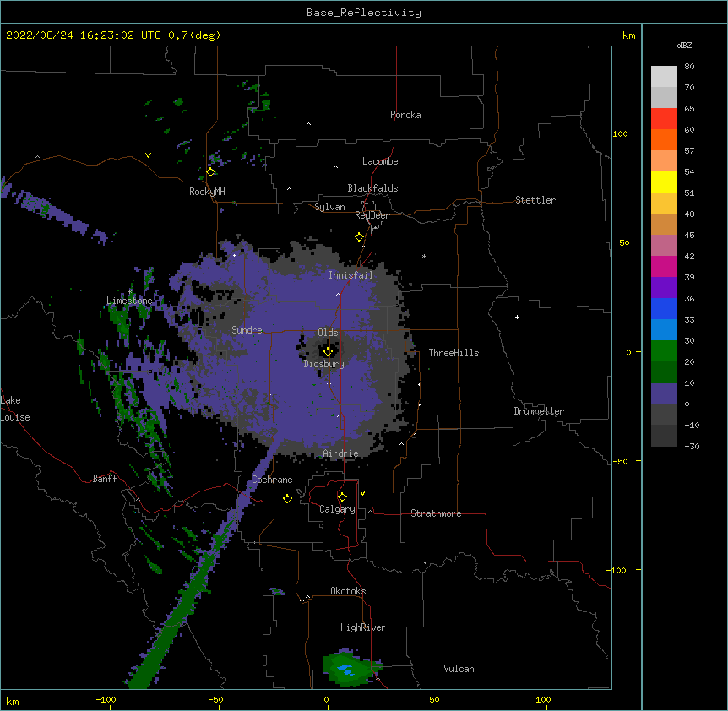Pick the magenta swatch in dBZ legend
This screenshot has width=728, height=711.
pos(664,267)
